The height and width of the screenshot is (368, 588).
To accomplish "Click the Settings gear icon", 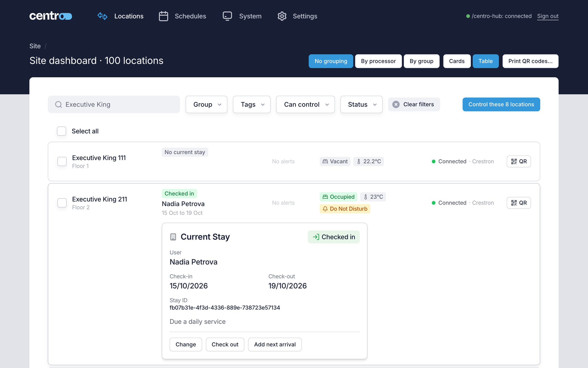I will pos(282,16).
